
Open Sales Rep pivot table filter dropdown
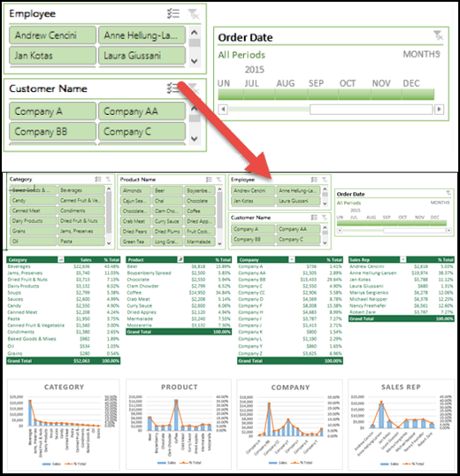coord(403,259)
